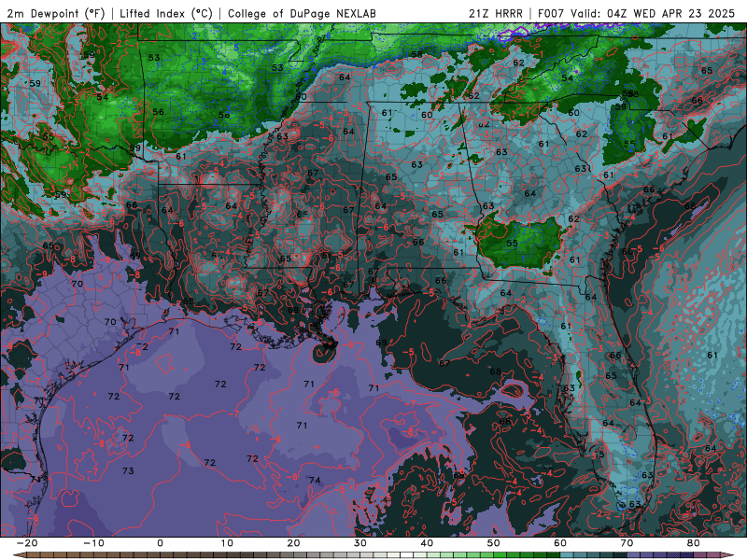Click the '-10' label on the color scale
Viewport: 747px width, 560px height.
click(93, 543)
